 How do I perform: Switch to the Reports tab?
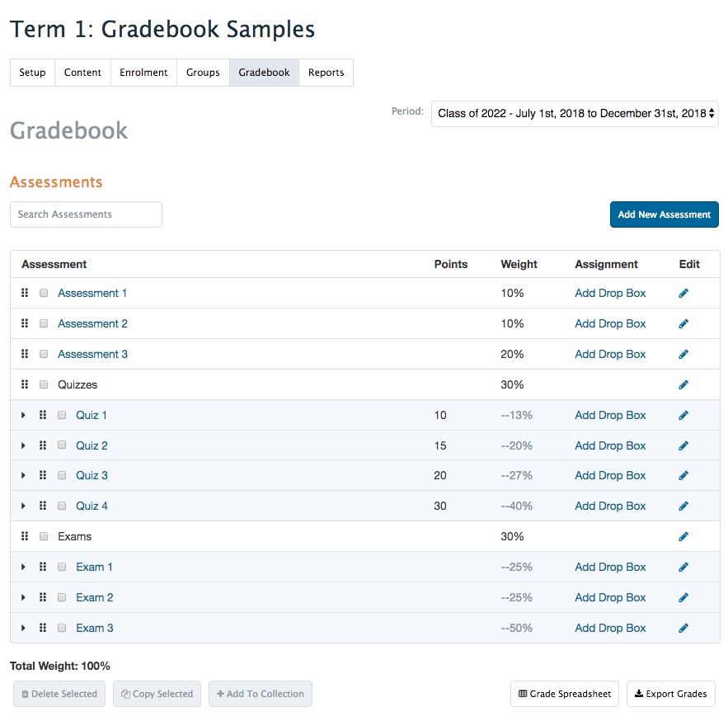coord(326,73)
